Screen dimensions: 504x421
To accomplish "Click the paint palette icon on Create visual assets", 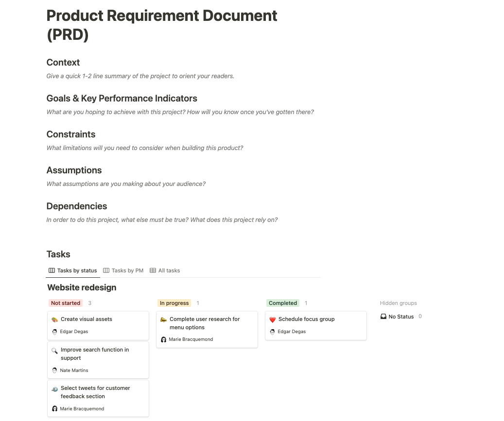I will [x=55, y=320].
